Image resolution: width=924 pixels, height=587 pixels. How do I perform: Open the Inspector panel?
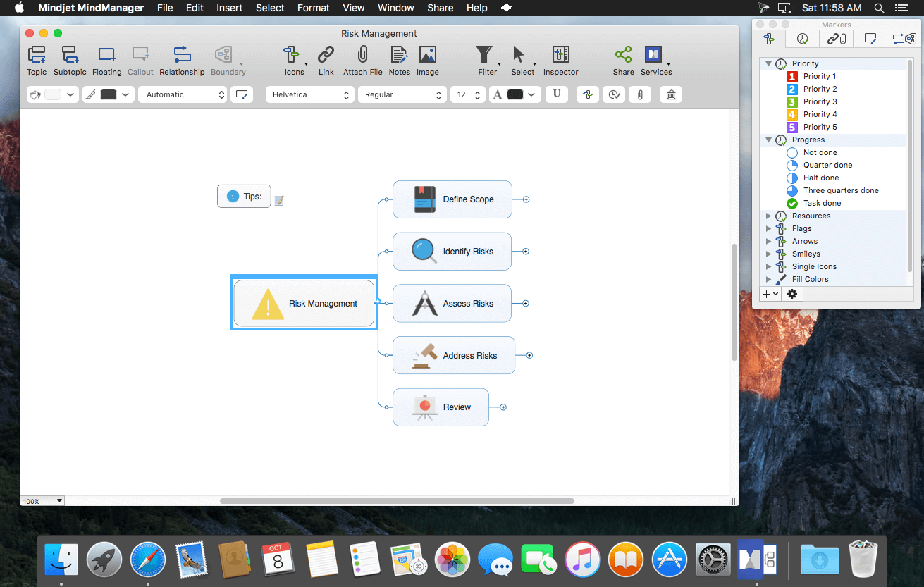click(560, 61)
